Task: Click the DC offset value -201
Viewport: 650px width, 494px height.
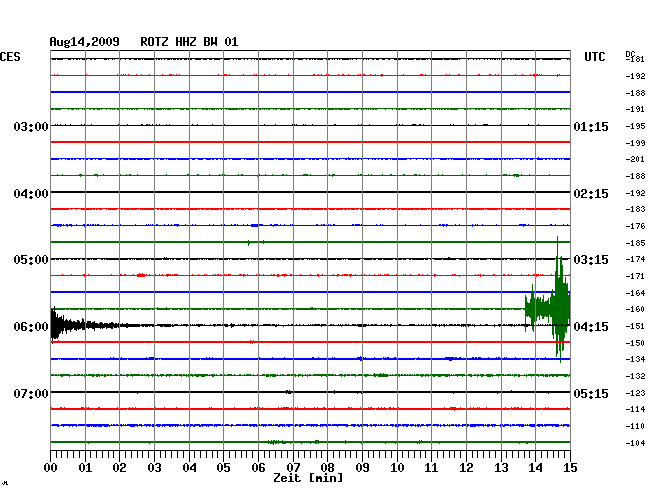Action: [635, 159]
